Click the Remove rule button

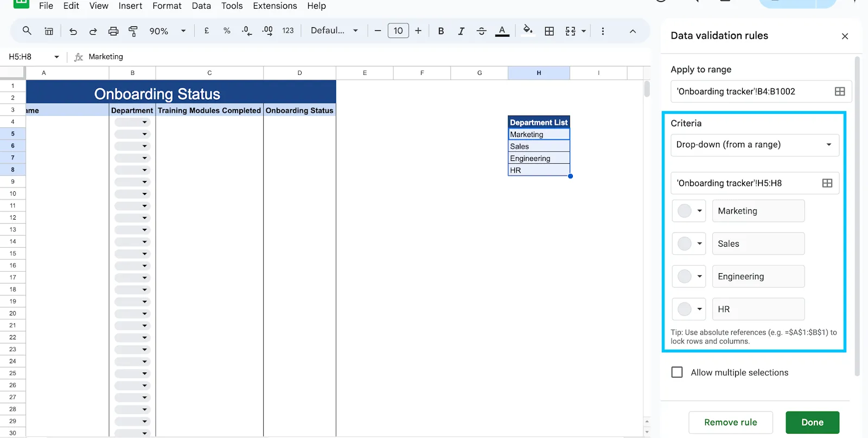point(730,422)
